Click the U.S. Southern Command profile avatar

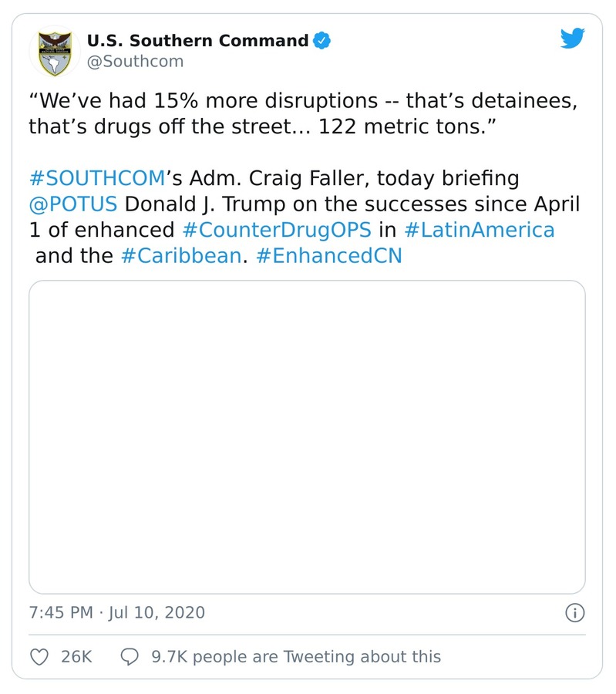click(51, 52)
